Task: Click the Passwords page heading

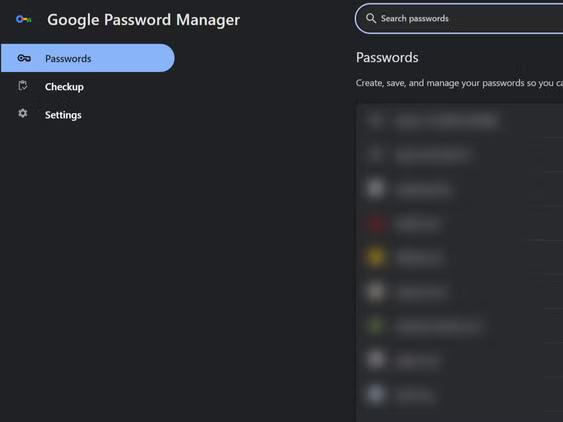Action: click(387, 57)
